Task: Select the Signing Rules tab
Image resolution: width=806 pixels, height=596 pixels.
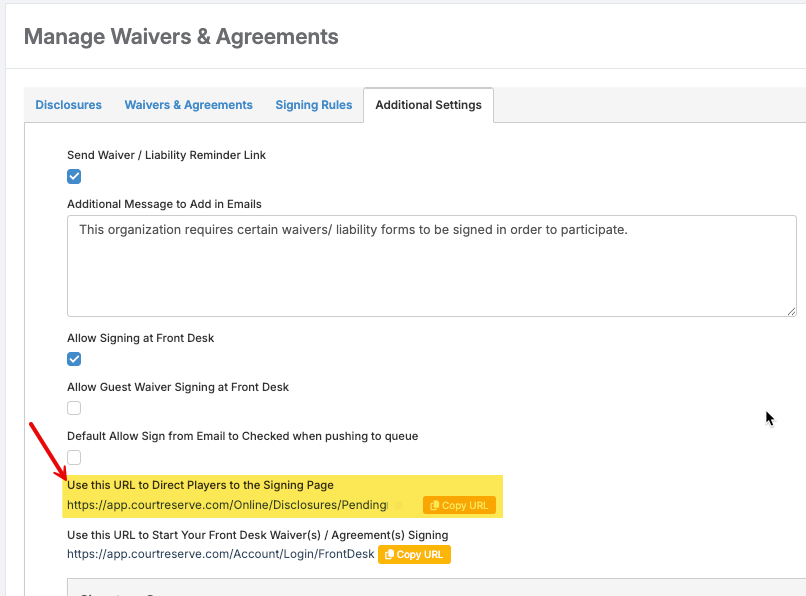Action: click(313, 105)
